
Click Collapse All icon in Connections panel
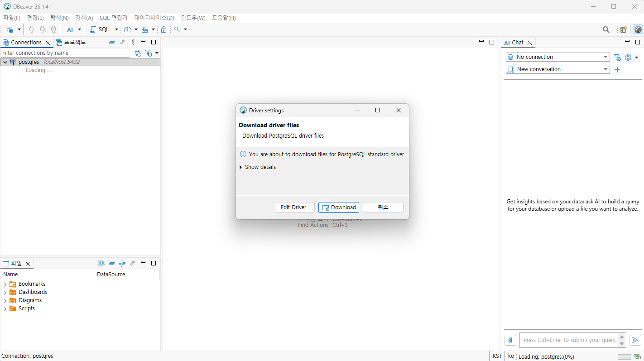[112, 42]
